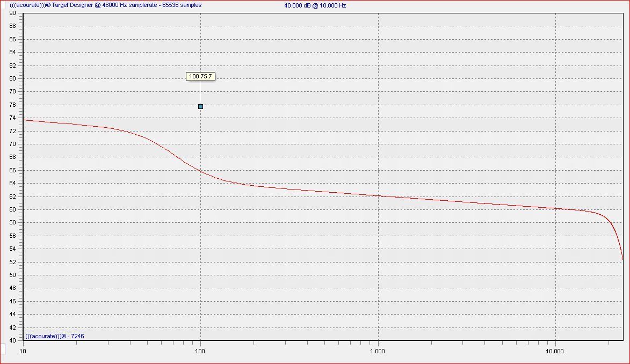This screenshot has width=630, height=364.
Task: Click the red curve where it crosses 10.000 Hz
Action: pyautogui.click(x=555, y=208)
